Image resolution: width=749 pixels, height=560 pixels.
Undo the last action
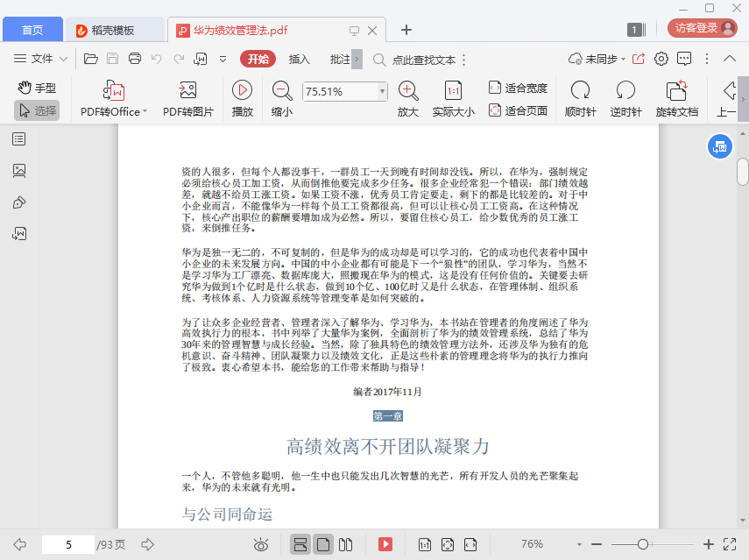pyautogui.click(x=156, y=59)
